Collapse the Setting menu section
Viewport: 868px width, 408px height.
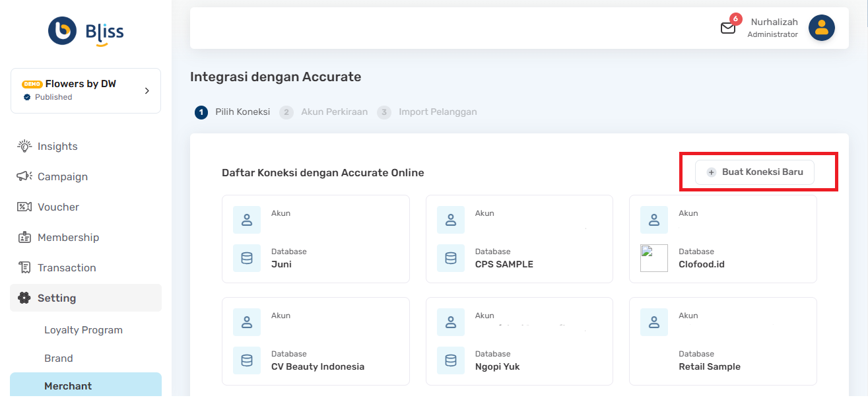86,298
